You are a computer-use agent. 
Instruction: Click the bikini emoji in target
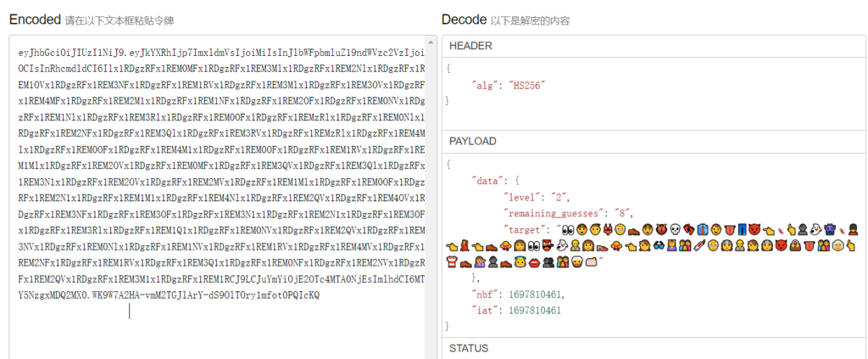(x=609, y=229)
